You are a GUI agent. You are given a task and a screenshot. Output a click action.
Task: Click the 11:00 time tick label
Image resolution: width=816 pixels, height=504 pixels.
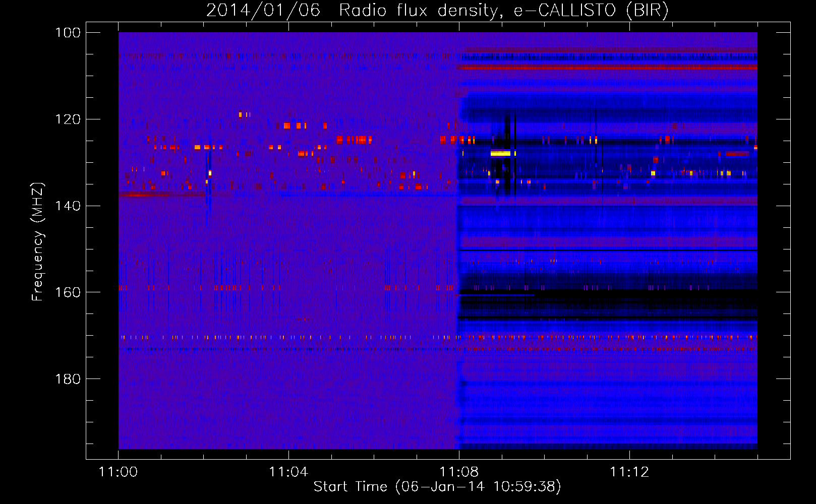coord(118,472)
